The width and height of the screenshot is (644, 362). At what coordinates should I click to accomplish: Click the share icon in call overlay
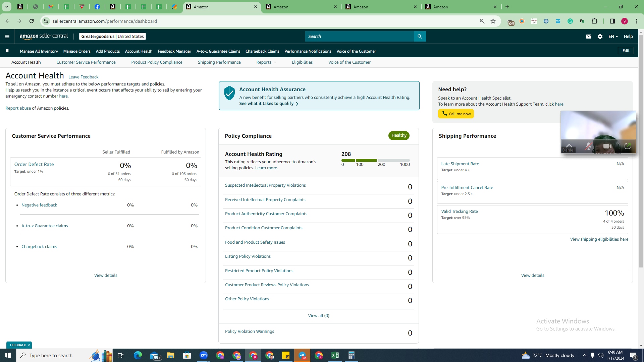(x=628, y=146)
